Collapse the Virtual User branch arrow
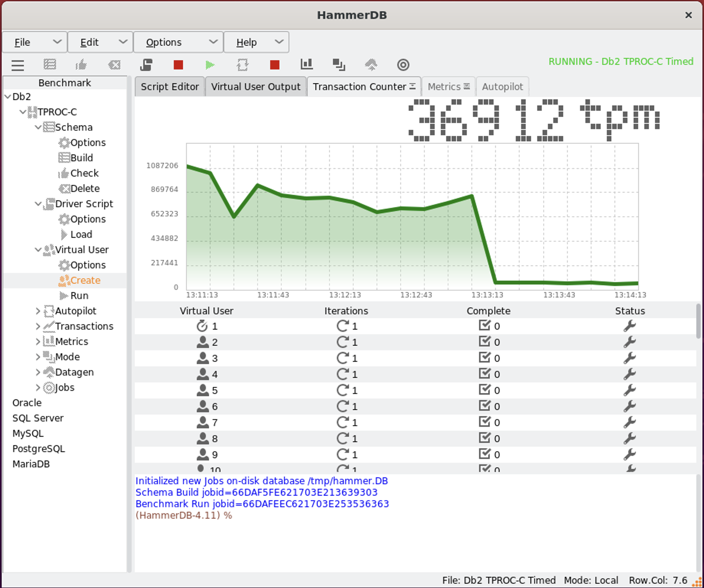Image resolution: width=704 pixels, height=588 pixels. tap(38, 250)
